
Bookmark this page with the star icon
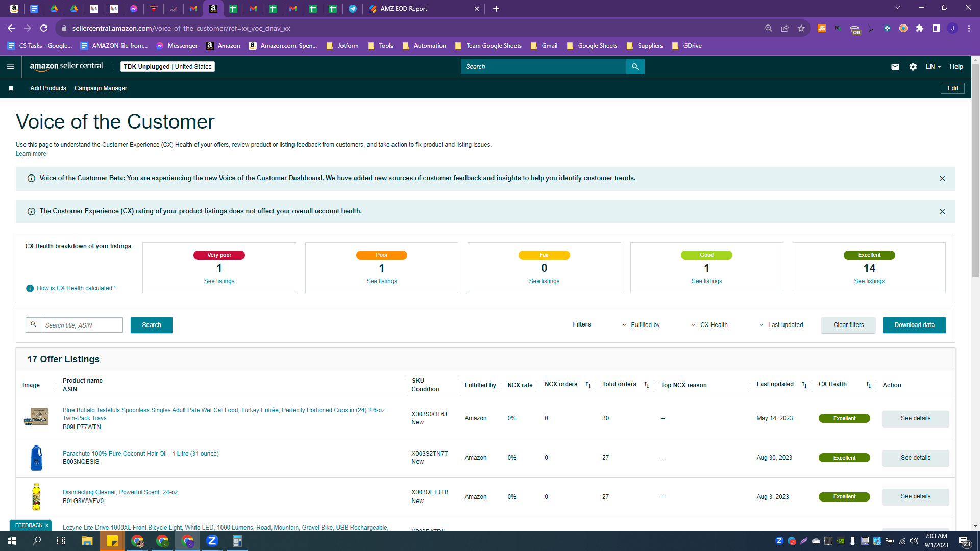[801, 28]
